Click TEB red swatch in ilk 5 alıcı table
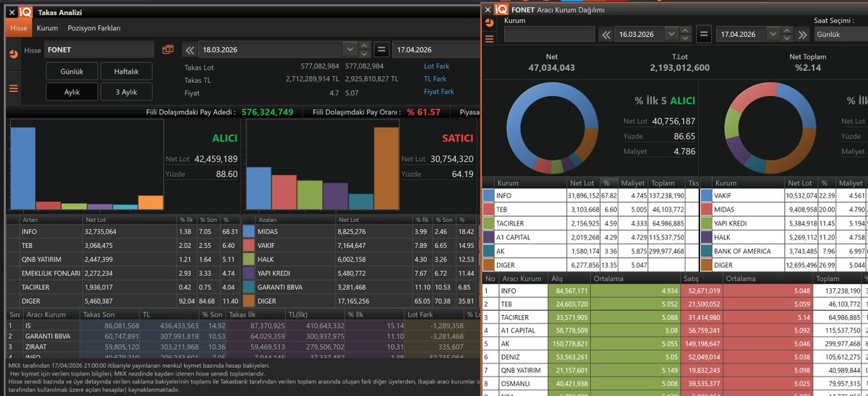The height and width of the screenshot is (396, 868). click(x=488, y=209)
